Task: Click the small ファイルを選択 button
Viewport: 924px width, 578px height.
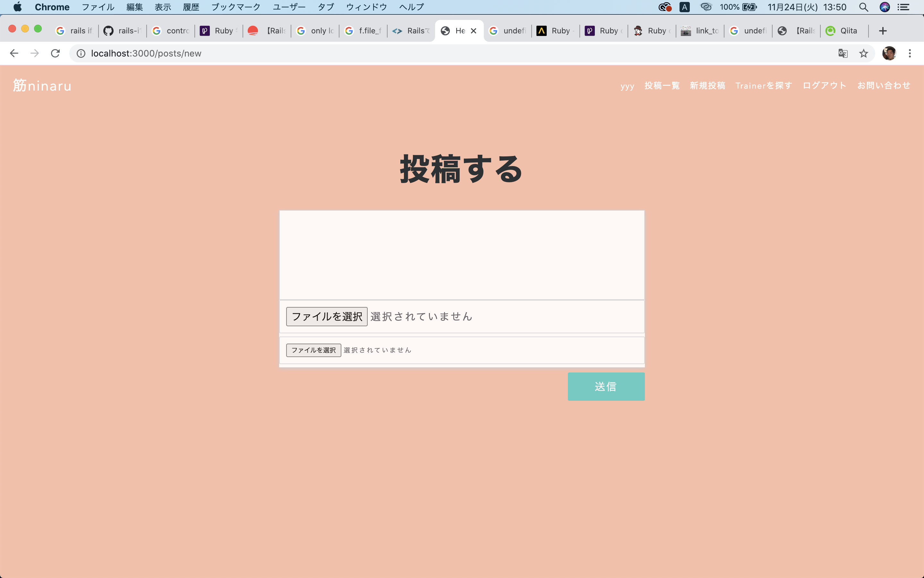Action: [313, 350]
